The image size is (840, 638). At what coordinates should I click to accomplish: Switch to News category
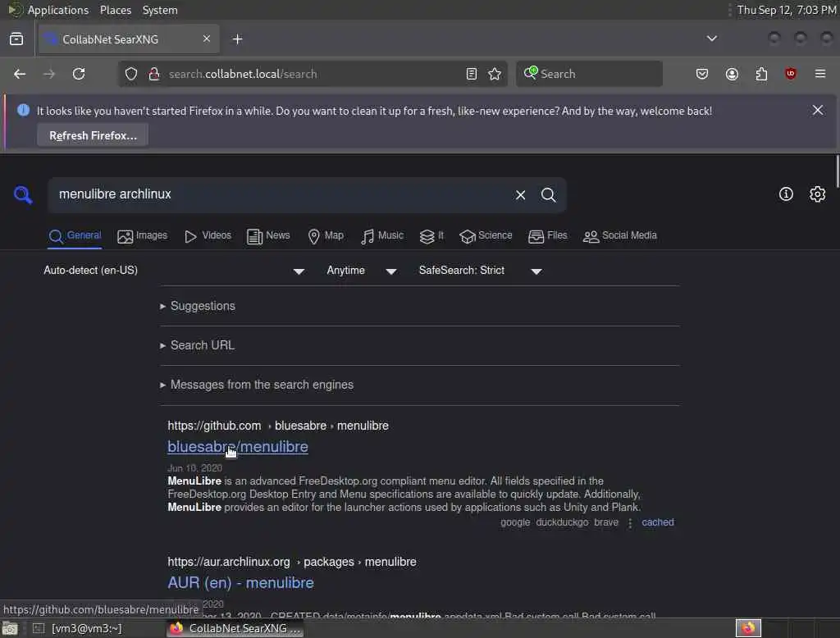pos(268,236)
